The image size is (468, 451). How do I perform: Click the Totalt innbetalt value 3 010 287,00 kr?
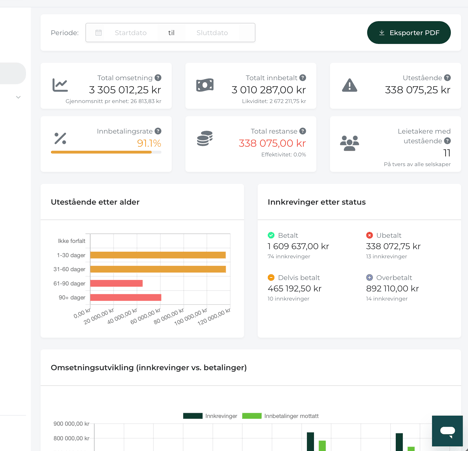coord(269,90)
